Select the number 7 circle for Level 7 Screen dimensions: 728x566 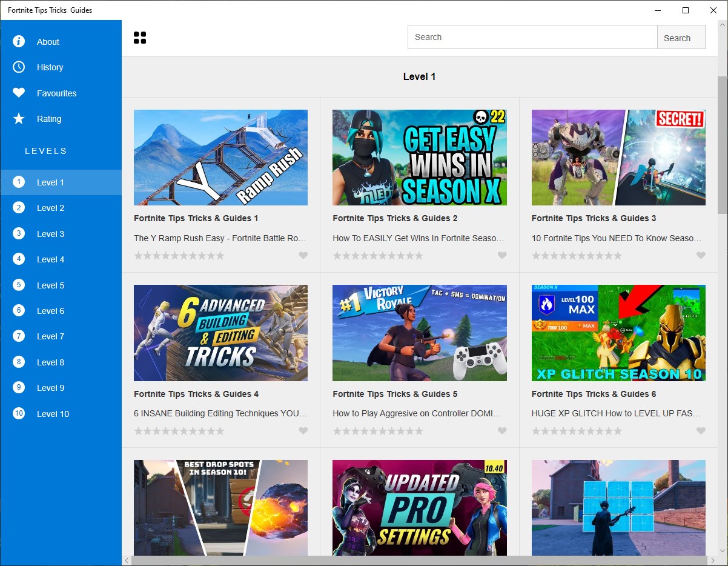click(x=19, y=336)
